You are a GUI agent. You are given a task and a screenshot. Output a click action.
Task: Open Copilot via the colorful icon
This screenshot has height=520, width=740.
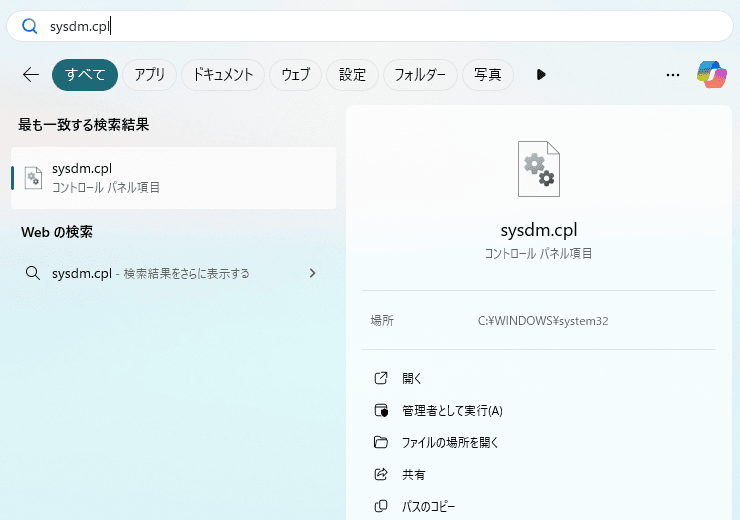pyautogui.click(x=712, y=75)
